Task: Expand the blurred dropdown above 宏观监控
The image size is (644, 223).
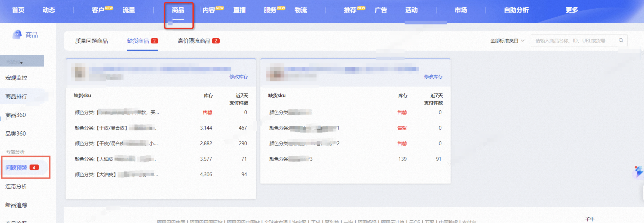Action: (22, 61)
